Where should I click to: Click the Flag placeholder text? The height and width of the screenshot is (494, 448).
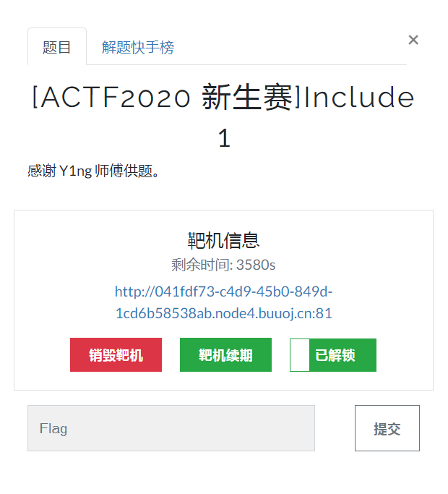coord(53,429)
